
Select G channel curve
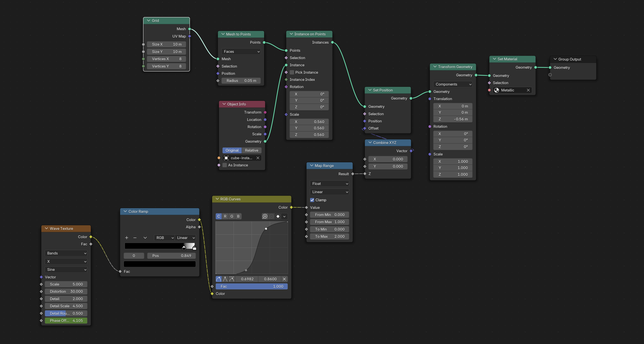pos(232,216)
